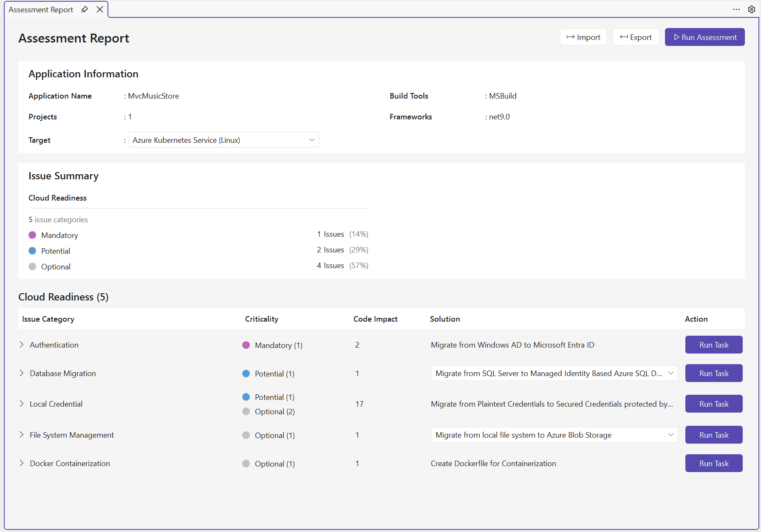Click Run Task for Authentication
Screen dimensions: 761x532
click(713, 345)
